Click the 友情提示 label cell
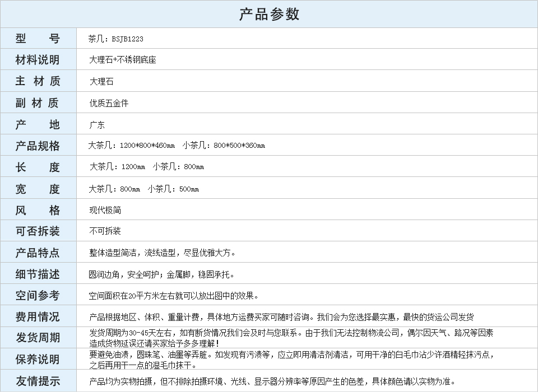The width and height of the screenshot is (538, 392). click(x=38, y=381)
